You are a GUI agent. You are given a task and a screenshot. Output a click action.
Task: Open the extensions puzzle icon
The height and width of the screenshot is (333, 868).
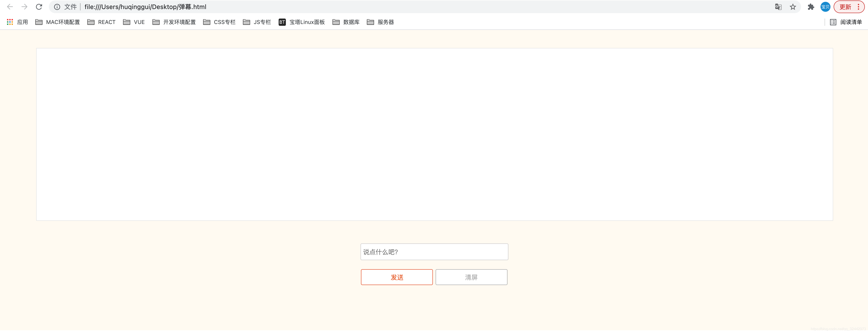coord(811,7)
